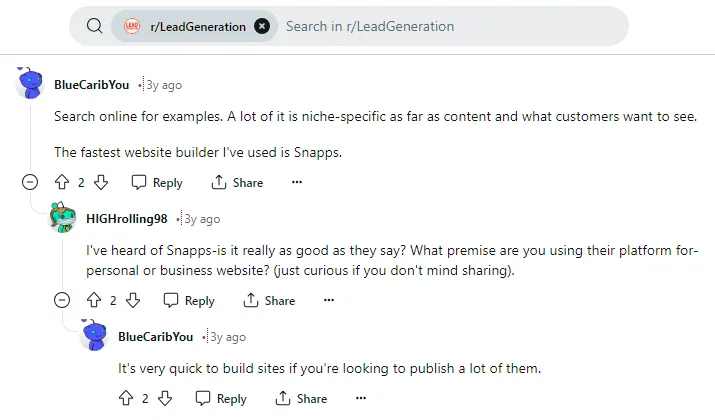
Task: Upvote BlueCaribYou's Snapps website builder comment
Action: tap(62, 182)
